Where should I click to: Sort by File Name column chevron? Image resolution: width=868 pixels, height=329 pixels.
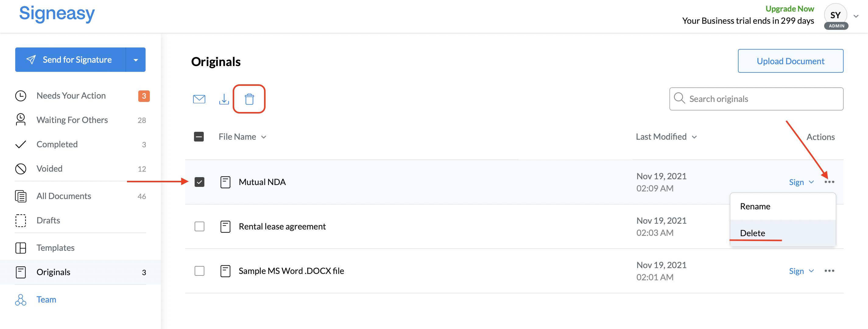pyautogui.click(x=263, y=137)
